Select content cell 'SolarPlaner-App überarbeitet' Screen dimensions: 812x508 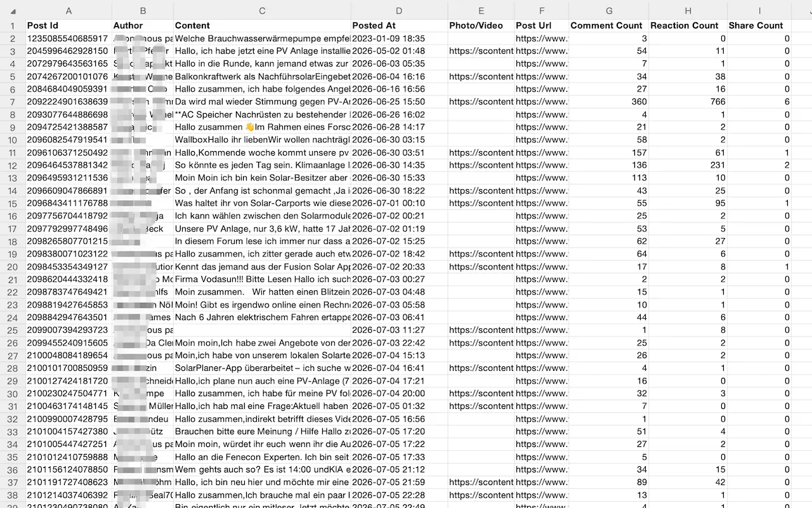pyautogui.click(x=262, y=368)
